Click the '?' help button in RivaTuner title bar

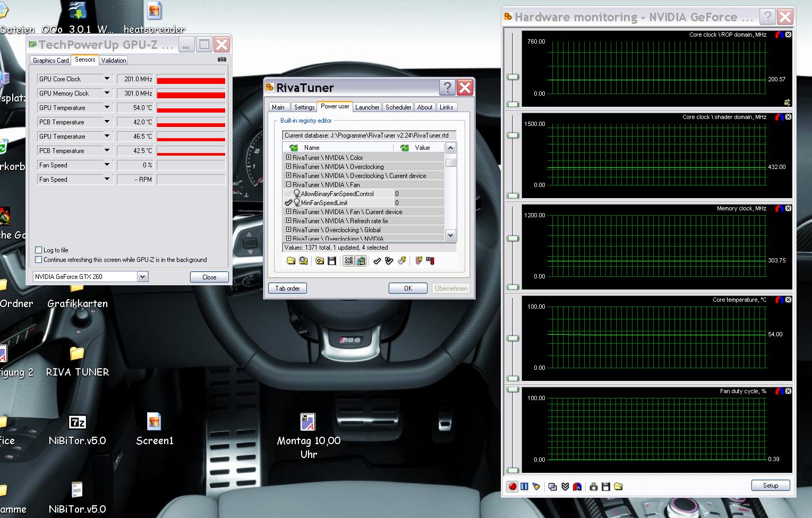click(x=447, y=87)
